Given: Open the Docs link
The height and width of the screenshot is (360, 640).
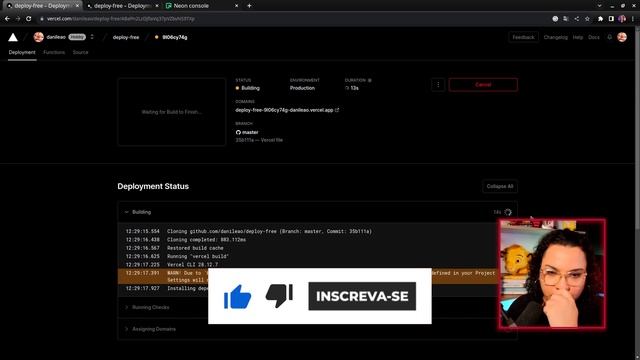Looking at the screenshot, I should pyautogui.click(x=594, y=37).
